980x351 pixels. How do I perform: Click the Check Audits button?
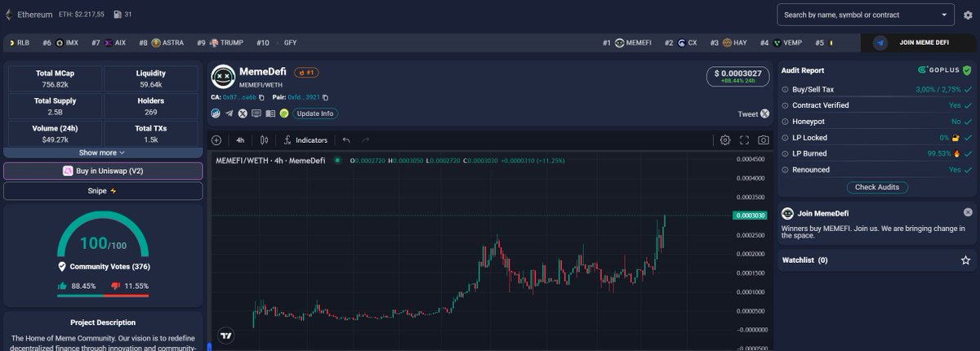coord(876,187)
